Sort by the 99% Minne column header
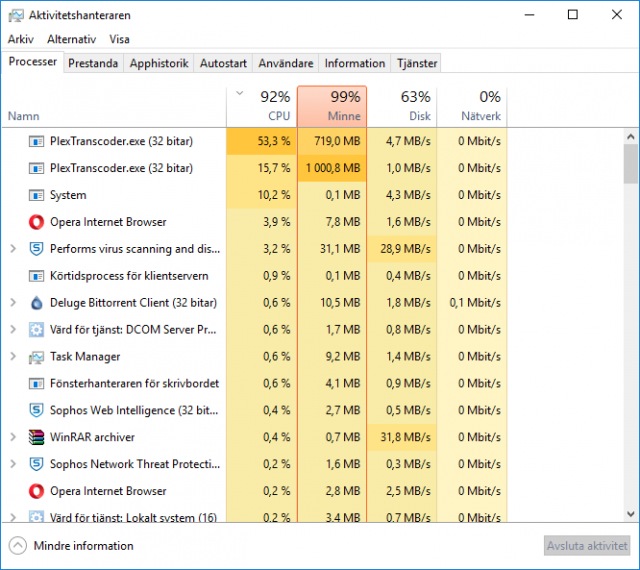 point(332,107)
